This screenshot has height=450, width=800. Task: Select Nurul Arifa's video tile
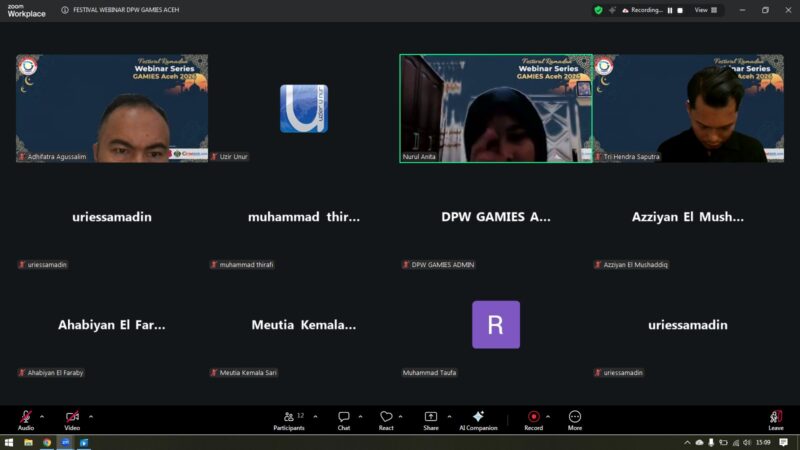(x=495, y=108)
